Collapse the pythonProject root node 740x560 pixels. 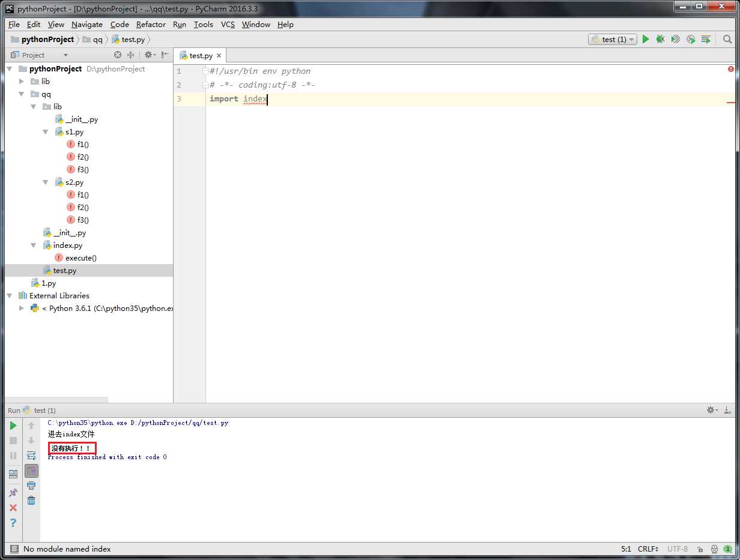[10, 68]
